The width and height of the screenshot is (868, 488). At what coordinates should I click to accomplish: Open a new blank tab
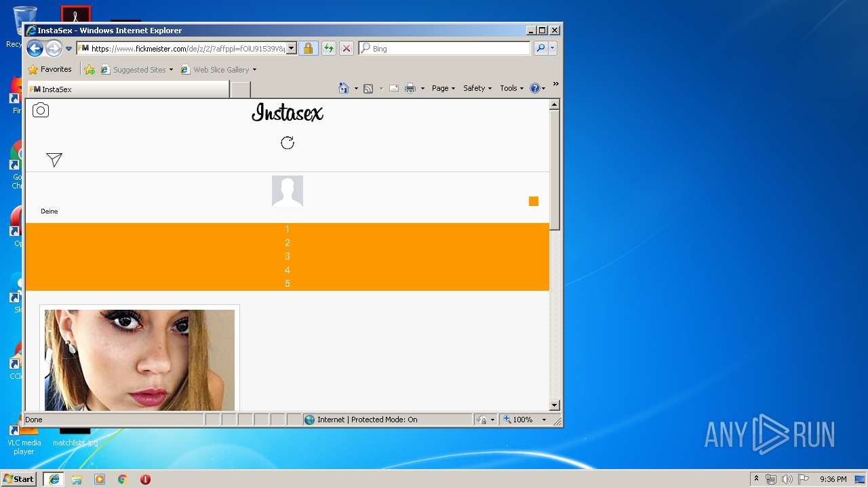[241, 89]
